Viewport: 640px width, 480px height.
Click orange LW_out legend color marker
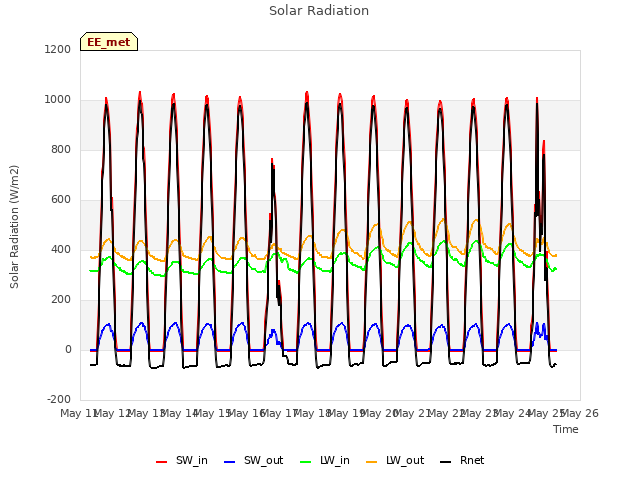tap(372, 462)
